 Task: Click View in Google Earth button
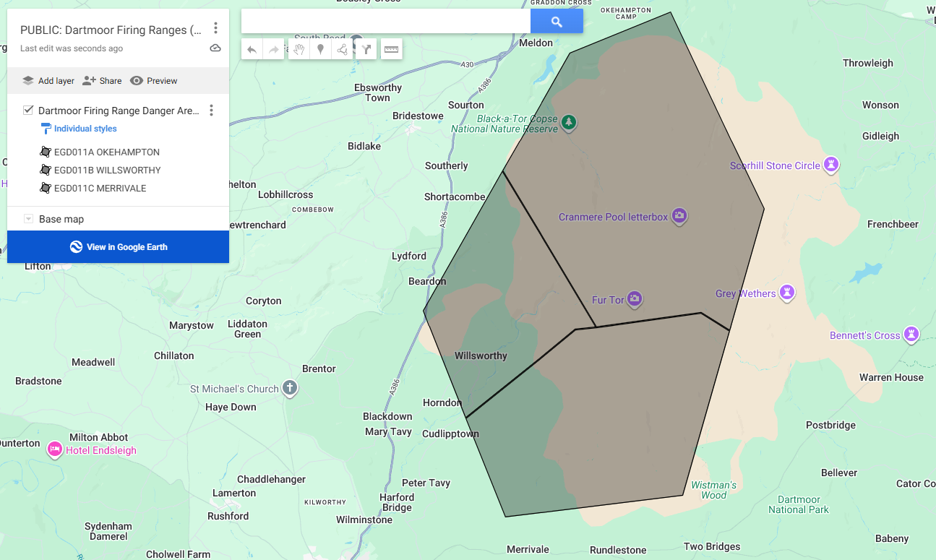click(x=118, y=247)
